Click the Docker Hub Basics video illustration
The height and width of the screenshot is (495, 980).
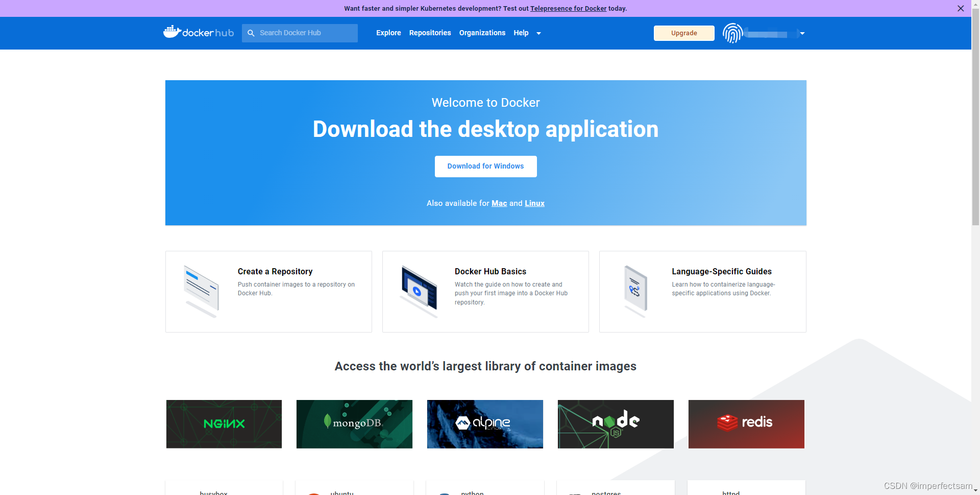pyautogui.click(x=419, y=292)
